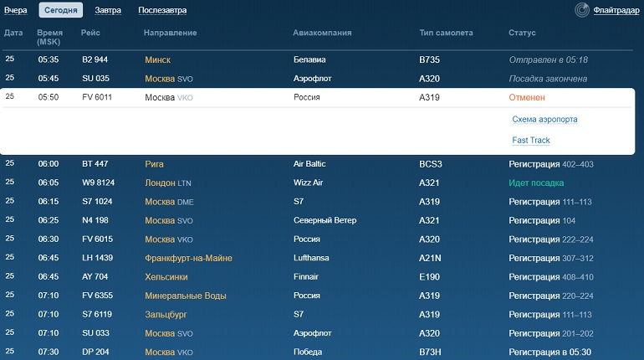Click the Регистрация 408–410 status
Viewport: 644px width, 360px height.
551,277
